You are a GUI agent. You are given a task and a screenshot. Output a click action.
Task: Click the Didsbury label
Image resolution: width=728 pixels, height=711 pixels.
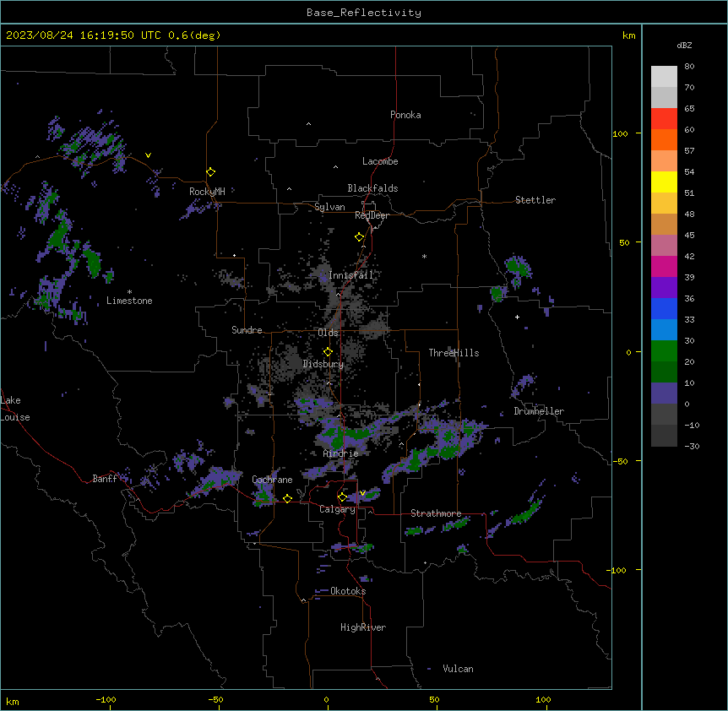(323, 364)
